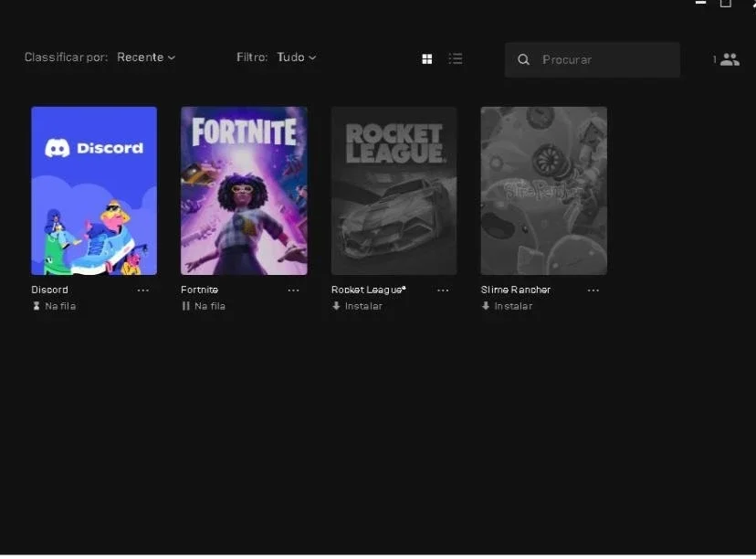Click Instalar under Rocket League

(x=363, y=306)
